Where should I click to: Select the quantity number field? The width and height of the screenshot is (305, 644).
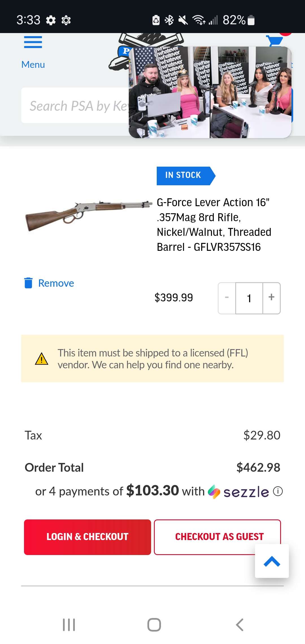[x=249, y=298]
